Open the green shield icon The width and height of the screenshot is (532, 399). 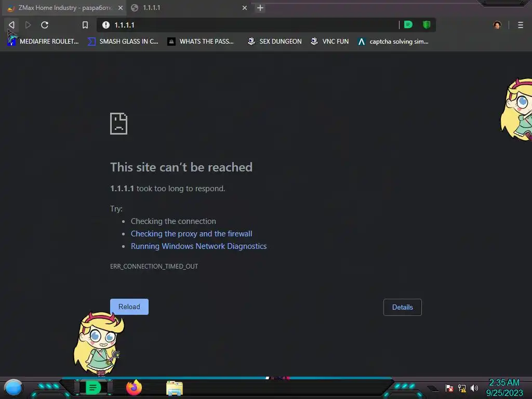tap(427, 24)
